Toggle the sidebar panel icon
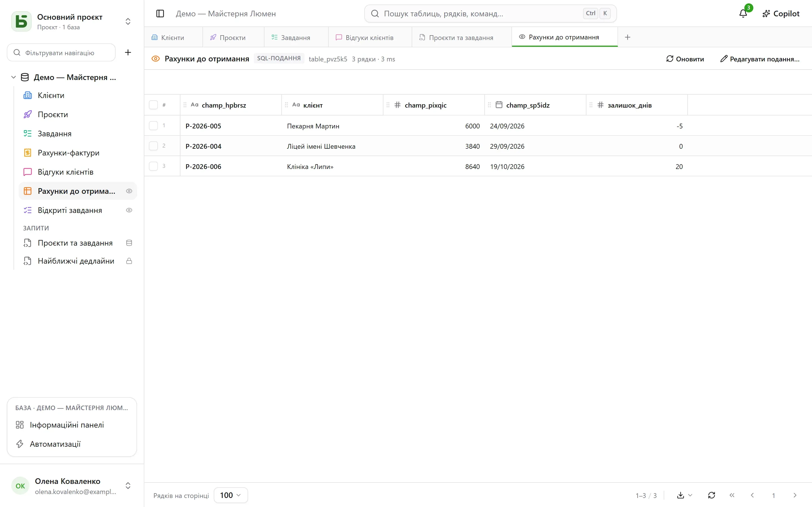 pos(160,14)
